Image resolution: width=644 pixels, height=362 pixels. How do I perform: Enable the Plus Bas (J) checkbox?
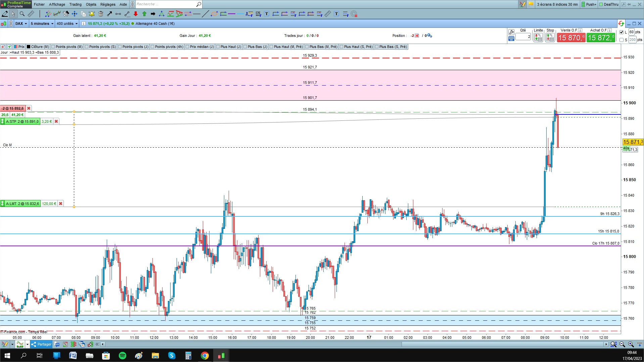tap(245, 47)
